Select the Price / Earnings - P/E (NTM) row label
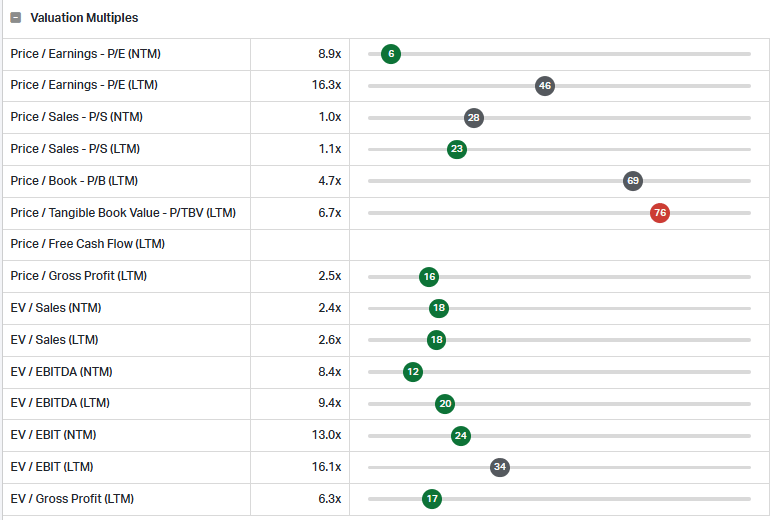Image resolution: width=770 pixels, height=520 pixels. (x=85, y=54)
